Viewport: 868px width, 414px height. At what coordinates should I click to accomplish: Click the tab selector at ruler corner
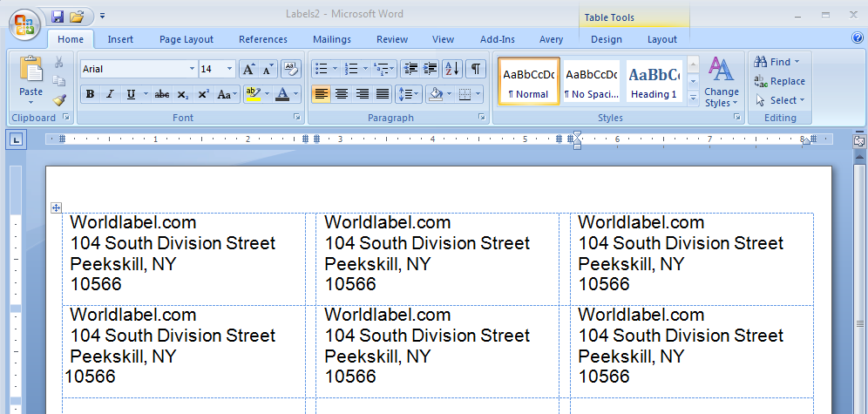(x=16, y=140)
